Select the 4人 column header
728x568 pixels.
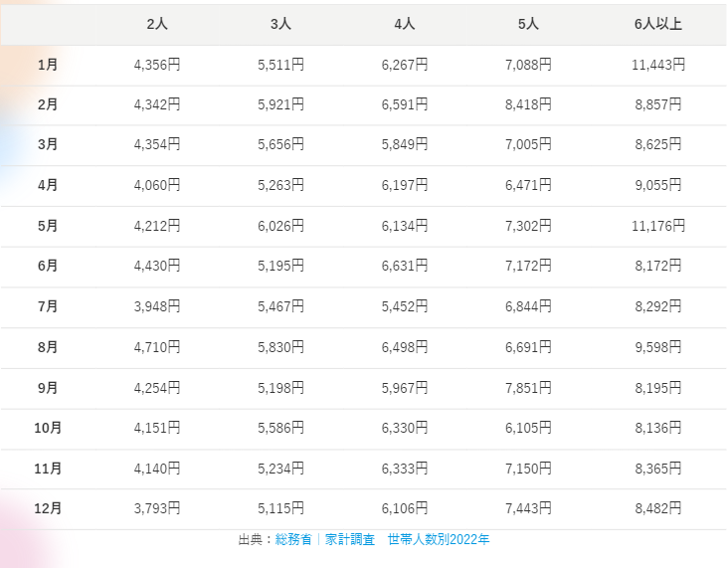pyautogui.click(x=405, y=23)
